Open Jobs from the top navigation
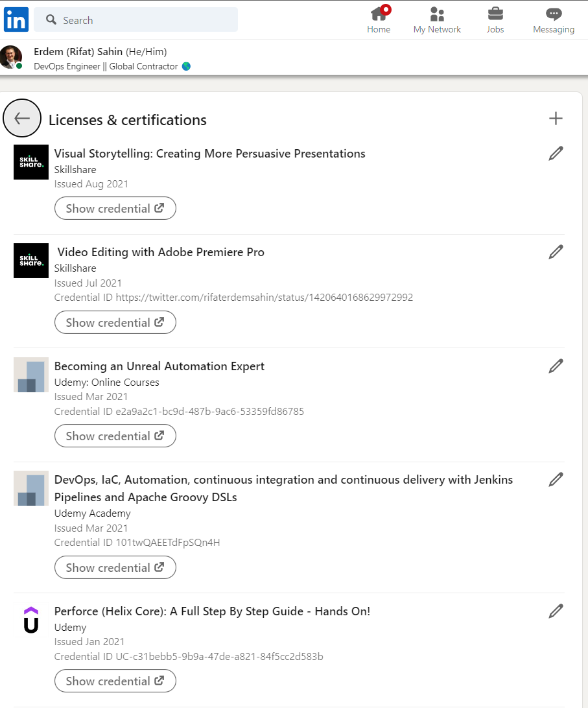Image resolution: width=588 pixels, height=708 pixels. click(x=495, y=20)
